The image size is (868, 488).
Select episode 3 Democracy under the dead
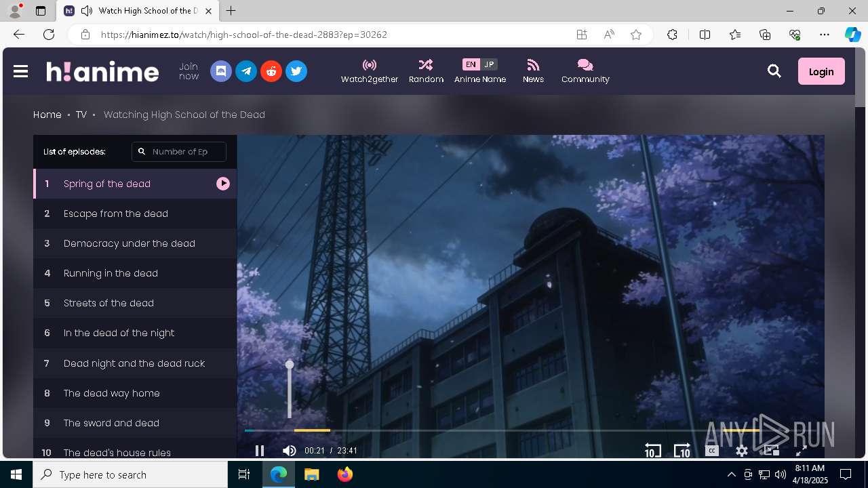[x=135, y=243]
